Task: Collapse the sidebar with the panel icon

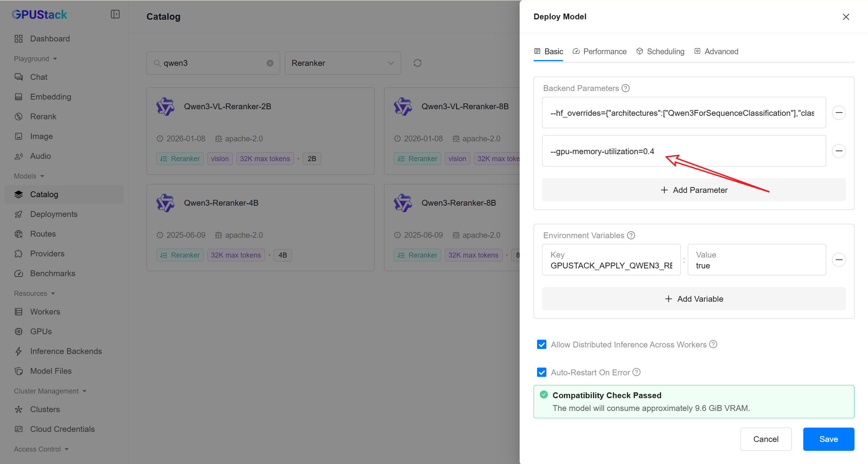Action: [x=115, y=14]
